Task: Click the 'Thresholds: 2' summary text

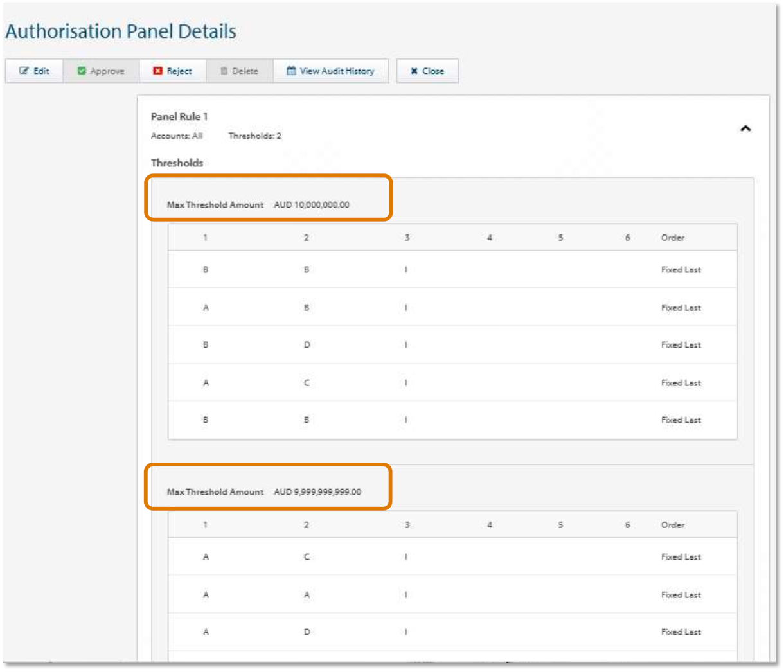Action: 254,136
